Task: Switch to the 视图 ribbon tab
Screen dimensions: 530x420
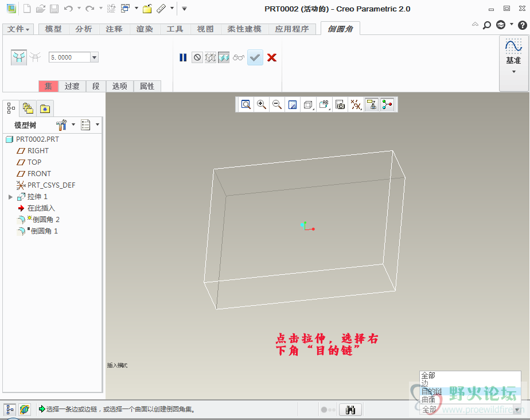Action: (x=205, y=29)
